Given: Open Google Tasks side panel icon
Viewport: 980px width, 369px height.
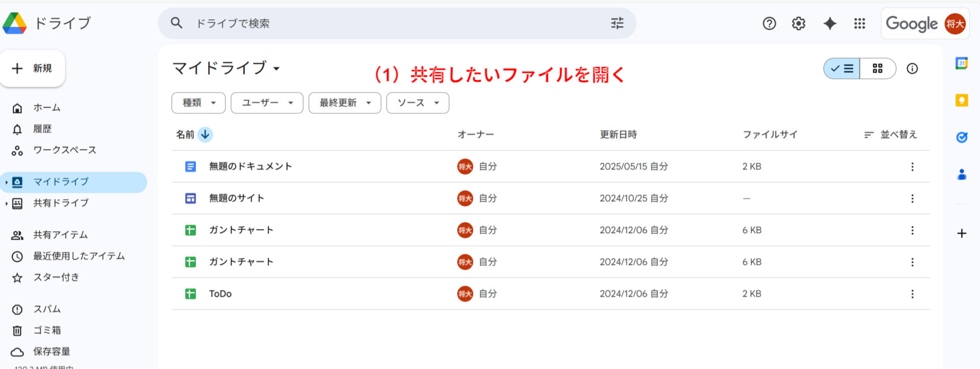Looking at the screenshot, I should pyautogui.click(x=962, y=137).
